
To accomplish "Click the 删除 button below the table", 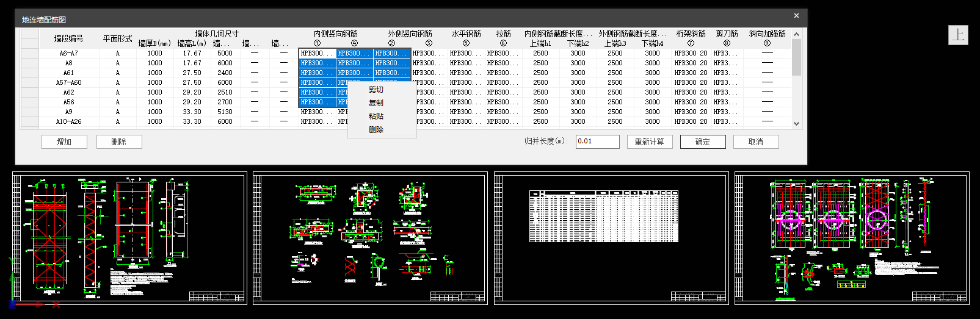I will [119, 142].
